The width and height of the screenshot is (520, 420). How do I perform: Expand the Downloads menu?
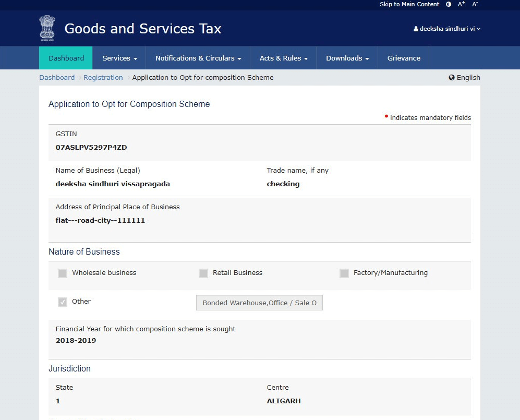[x=347, y=58]
